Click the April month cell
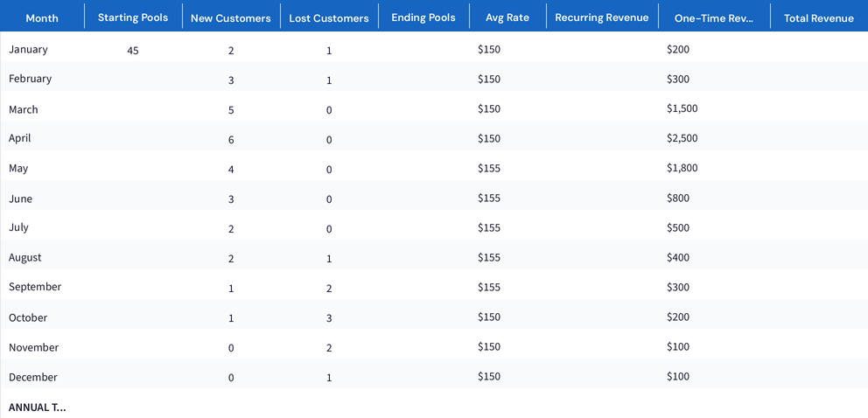Viewport: 868px width, 418px height. tap(20, 138)
